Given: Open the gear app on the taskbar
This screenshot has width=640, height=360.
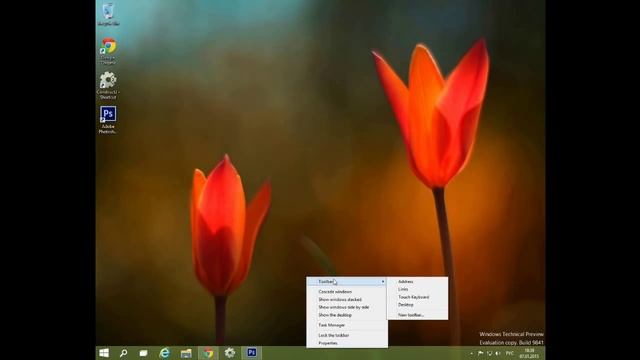Looking at the screenshot, I should [230, 353].
